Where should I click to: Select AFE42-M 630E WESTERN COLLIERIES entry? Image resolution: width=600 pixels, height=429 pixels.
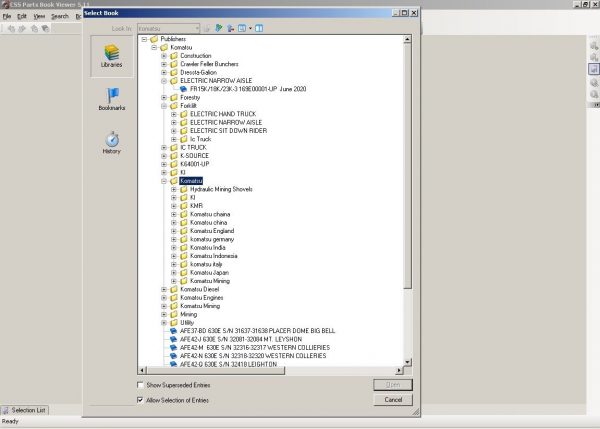tap(255, 347)
